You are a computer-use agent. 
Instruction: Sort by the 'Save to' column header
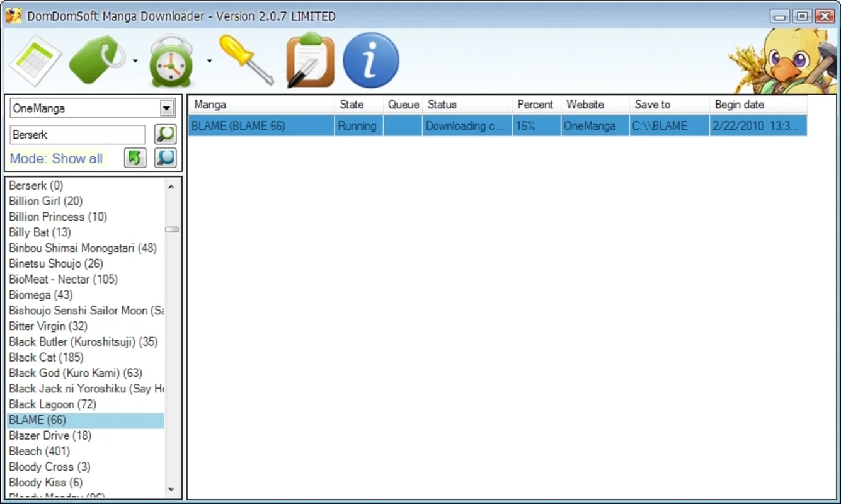[670, 105]
